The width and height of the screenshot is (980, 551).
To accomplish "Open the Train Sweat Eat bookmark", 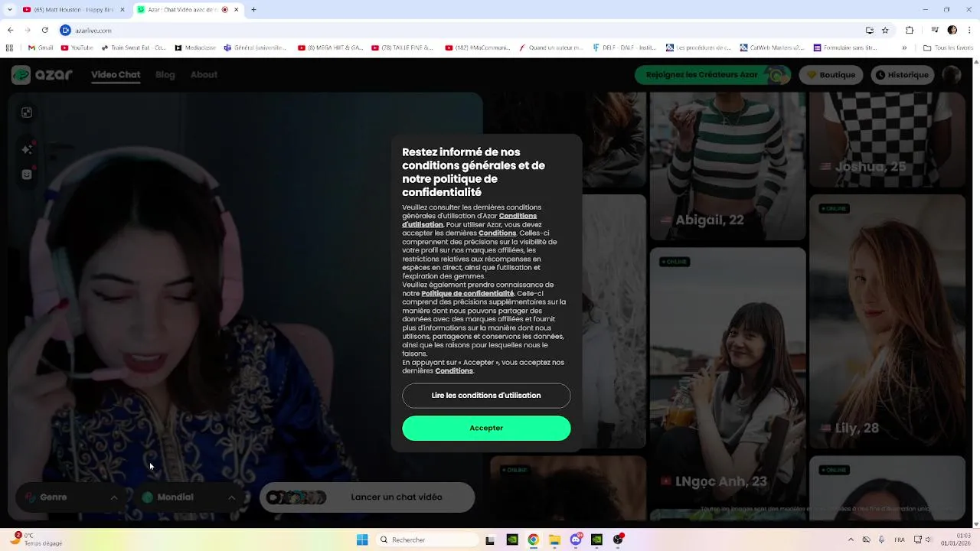I will [134, 47].
